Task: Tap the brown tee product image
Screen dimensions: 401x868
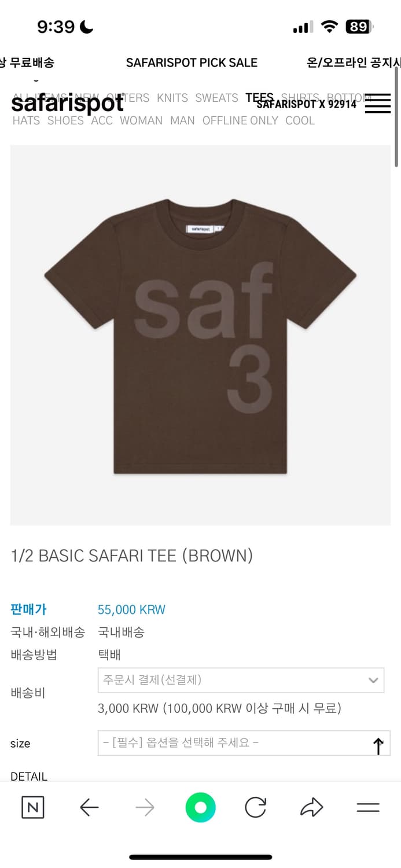Action: pyautogui.click(x=200, y=335)
